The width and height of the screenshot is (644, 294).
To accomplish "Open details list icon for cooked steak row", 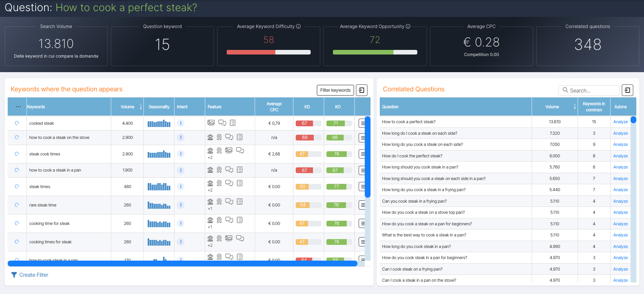I will click(362, 123).
